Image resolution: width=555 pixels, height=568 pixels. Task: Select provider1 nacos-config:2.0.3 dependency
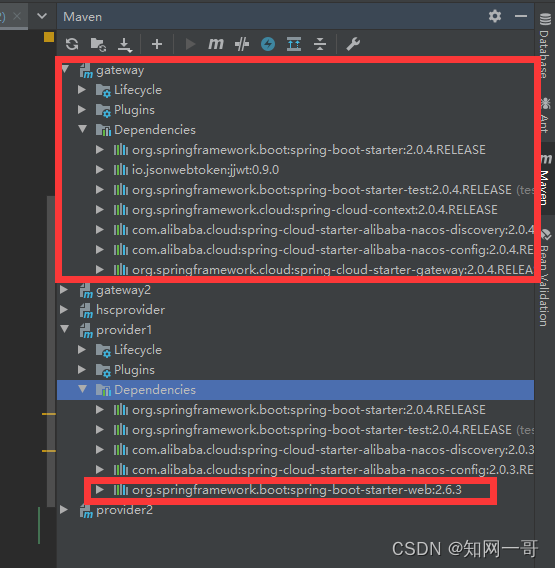[x=332, y=470]
